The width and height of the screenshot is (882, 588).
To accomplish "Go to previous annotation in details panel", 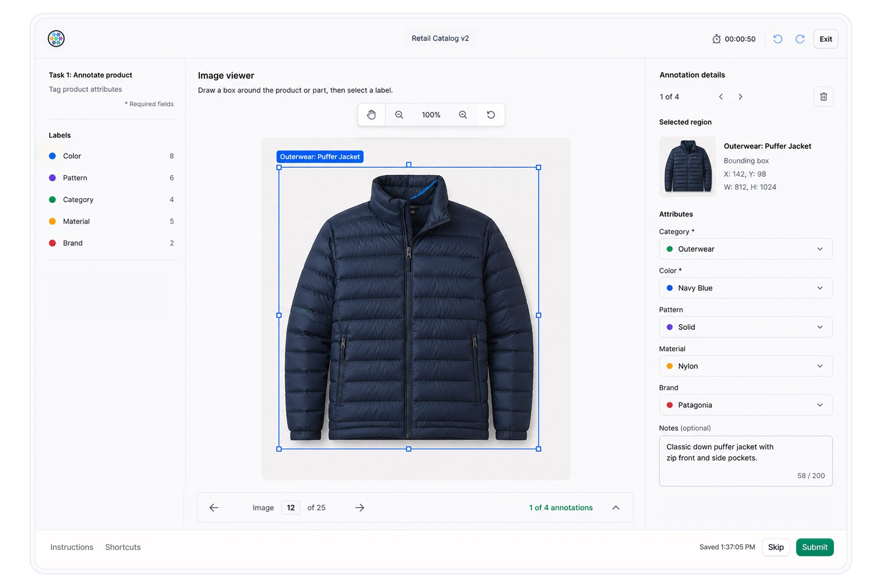I will (x=721, y=96).
